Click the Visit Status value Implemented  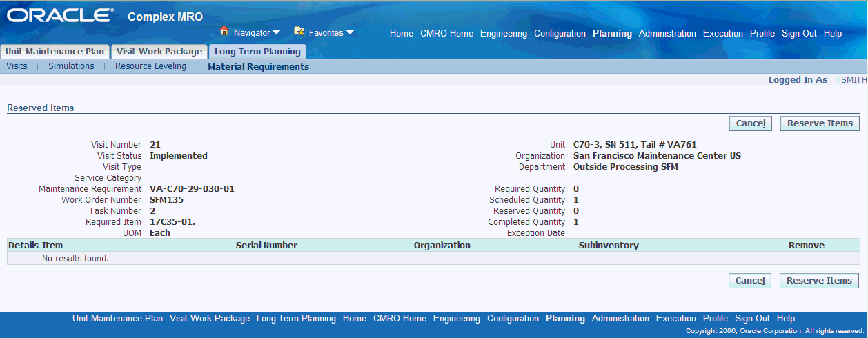point(179,156)
